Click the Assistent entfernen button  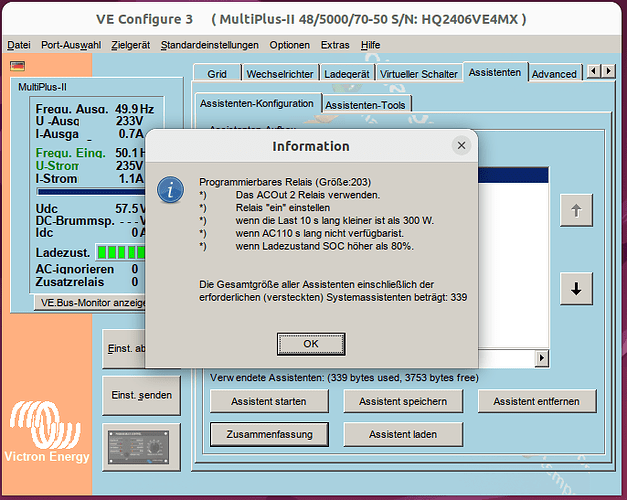[536, 401]
